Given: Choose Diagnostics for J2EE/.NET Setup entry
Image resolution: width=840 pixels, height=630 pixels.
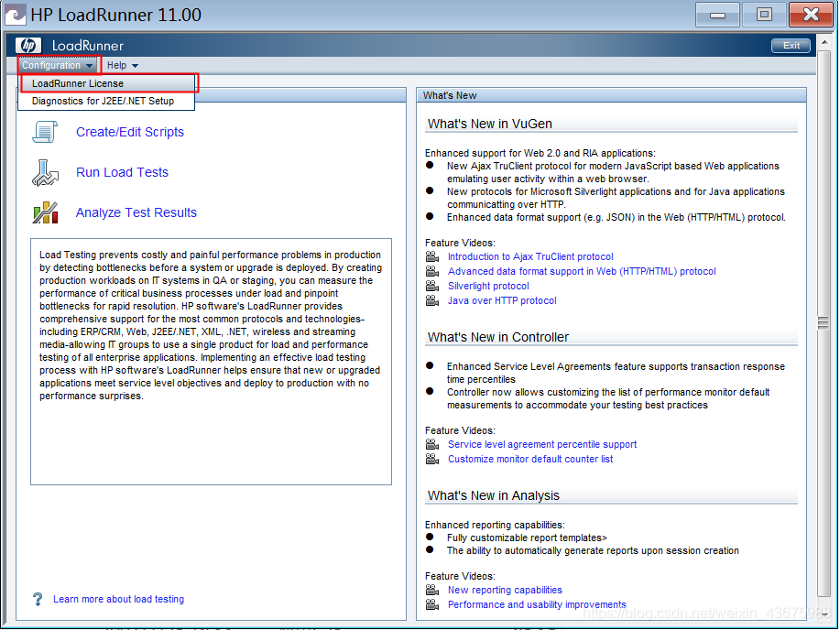Looking at the screenshot, I should [107, 101].
